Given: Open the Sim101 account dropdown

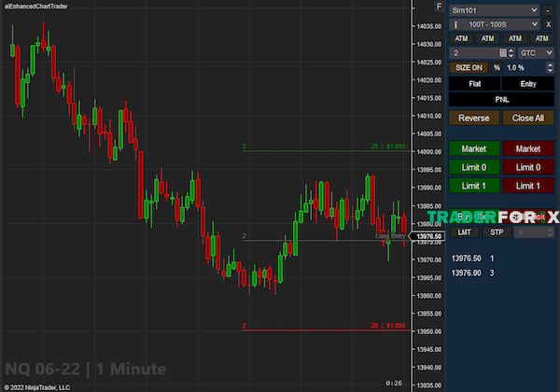Looking at the screenshot, I should click(x=495, y=10).
